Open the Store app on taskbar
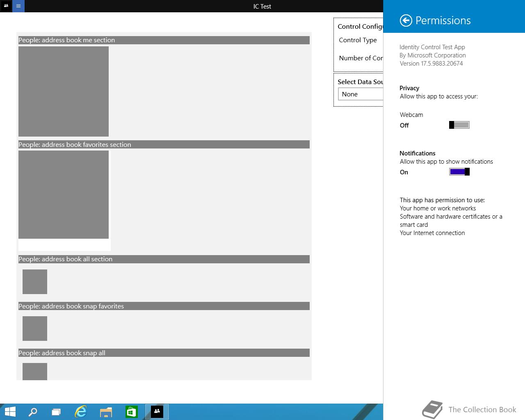This screenshot has width=525, height=420. [x=131, y=412]
